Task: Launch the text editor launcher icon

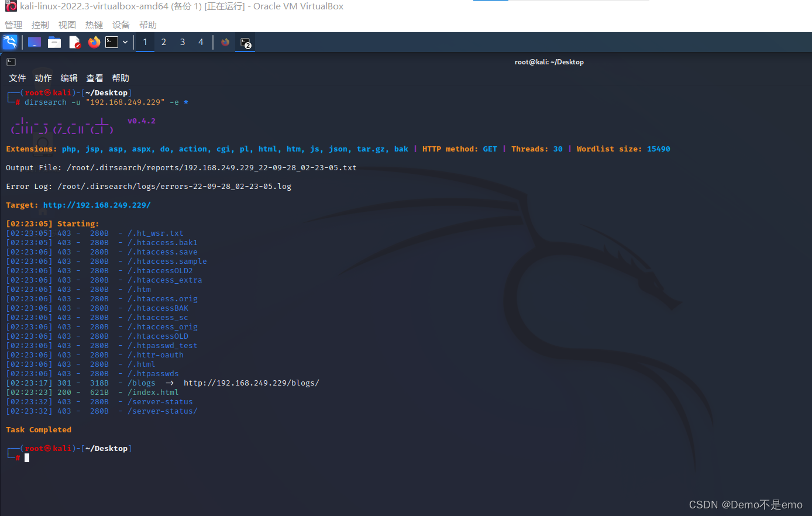Action: 74,42
